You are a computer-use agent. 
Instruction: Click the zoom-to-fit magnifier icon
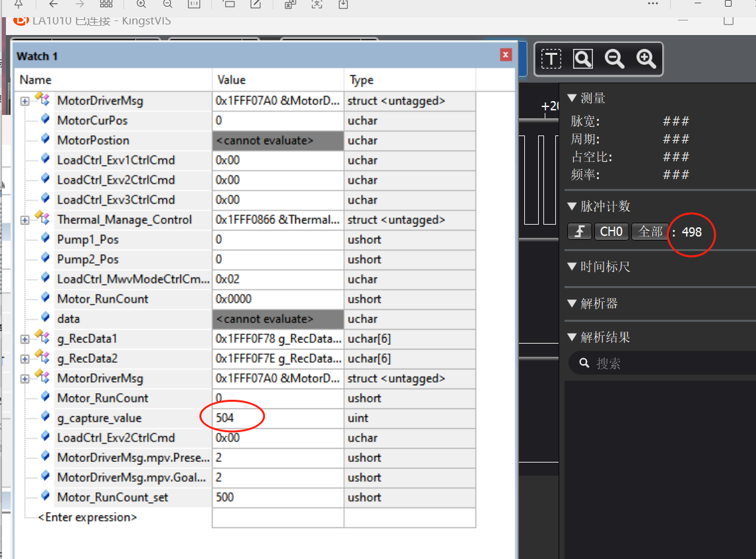pos(582,59)
